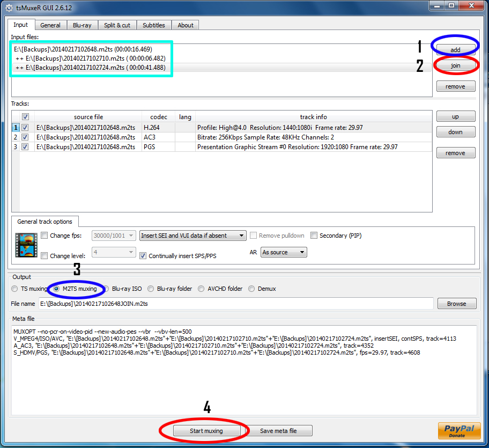Click the MUXOPT line in Meta file

pos(102,332)
